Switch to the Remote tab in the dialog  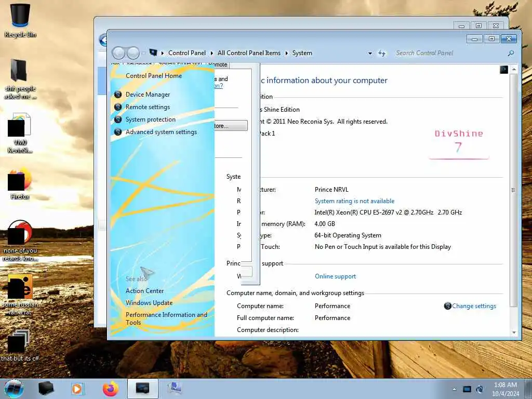[x=218, y=64]
